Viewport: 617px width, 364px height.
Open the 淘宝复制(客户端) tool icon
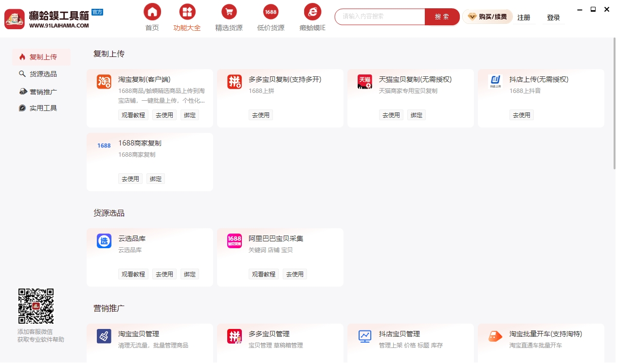coord(103,82)
